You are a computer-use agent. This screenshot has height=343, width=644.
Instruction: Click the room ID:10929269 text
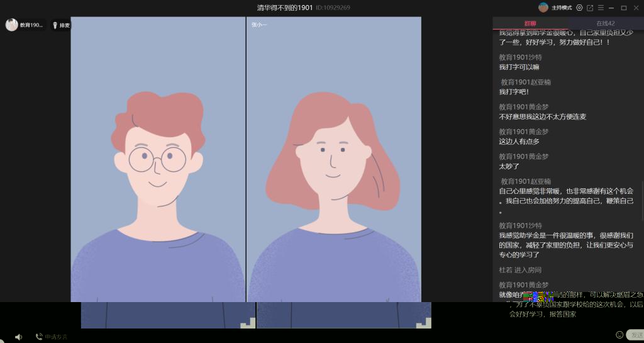click(x=333, y=8)
